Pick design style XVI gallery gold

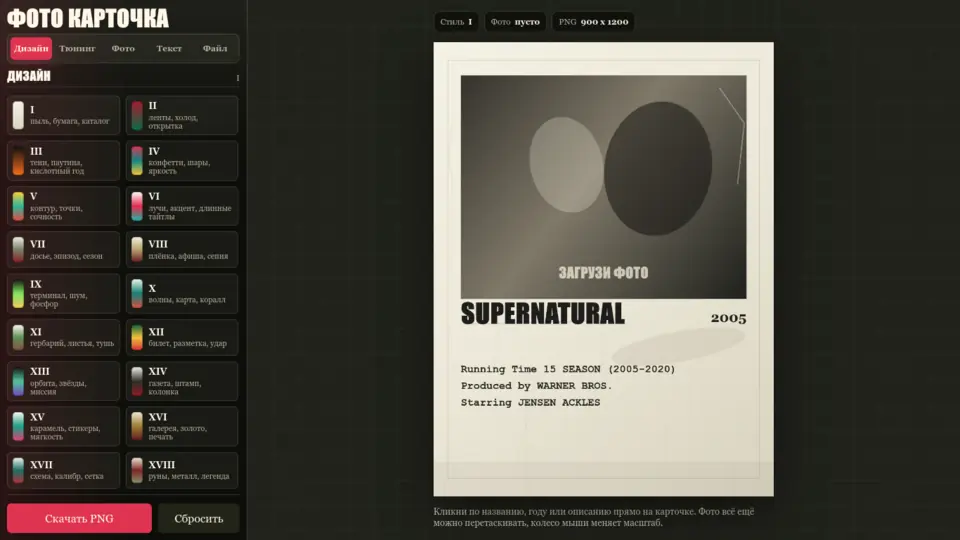182,426
